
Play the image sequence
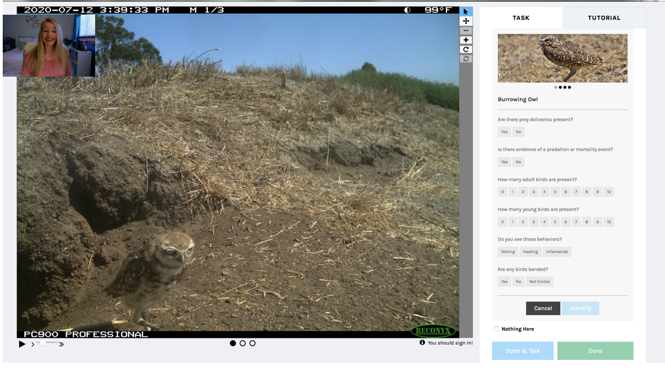(x=22, y=344)
